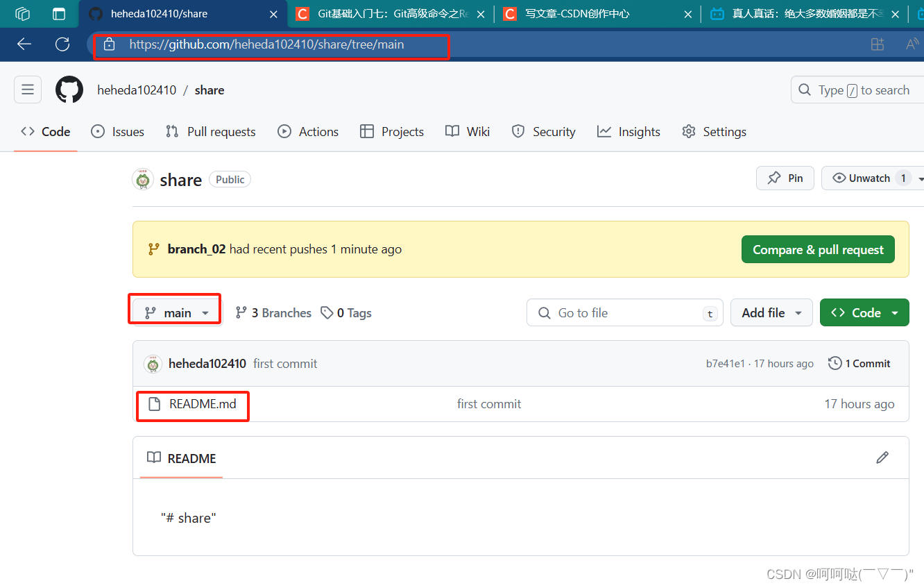The width and height of the screenshot is (924, 588).
Task: Click heheda102410 commit author name
Action: 207,364
